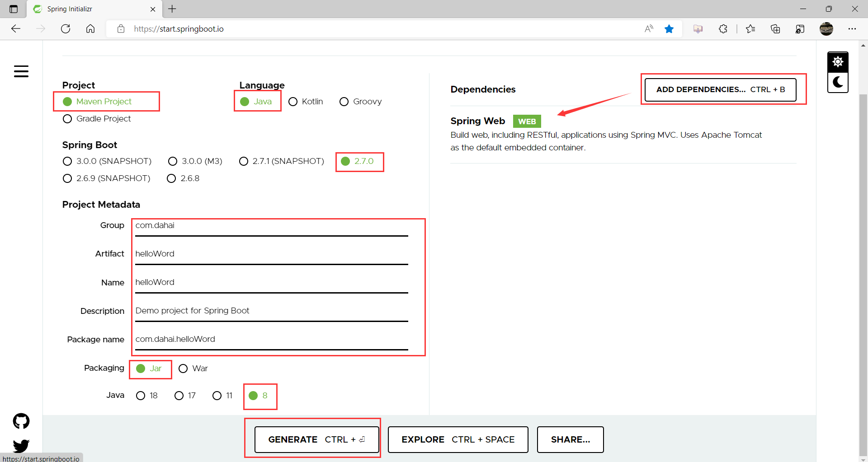Click the Description input field
Viewport: 868px width, 462px height.
click(x=271, y=312)
